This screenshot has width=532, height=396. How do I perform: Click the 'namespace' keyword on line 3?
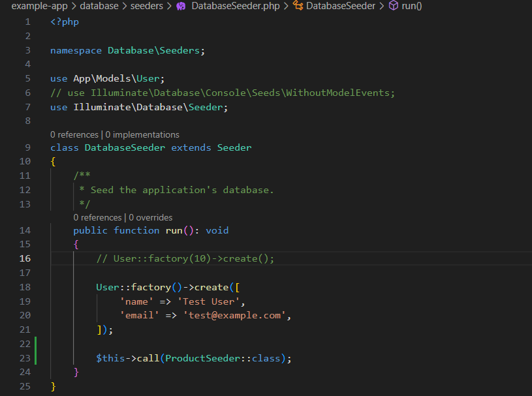76,50
